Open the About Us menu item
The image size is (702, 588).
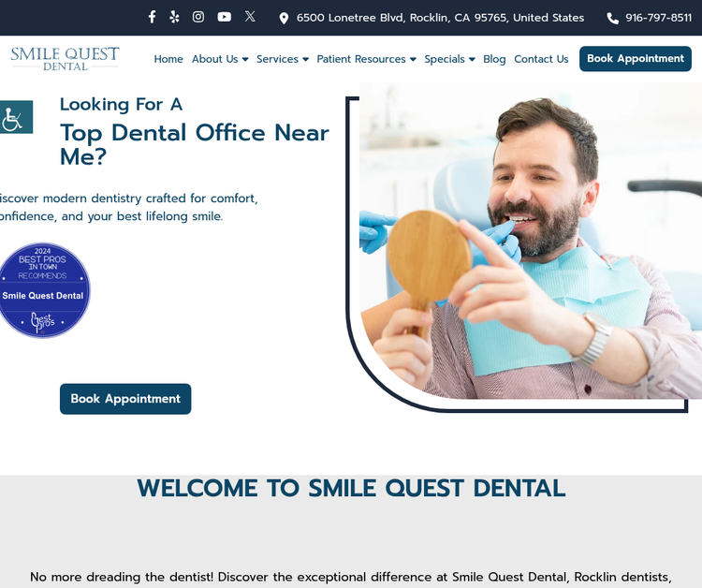pyautogui.click(x=215, y=59)
